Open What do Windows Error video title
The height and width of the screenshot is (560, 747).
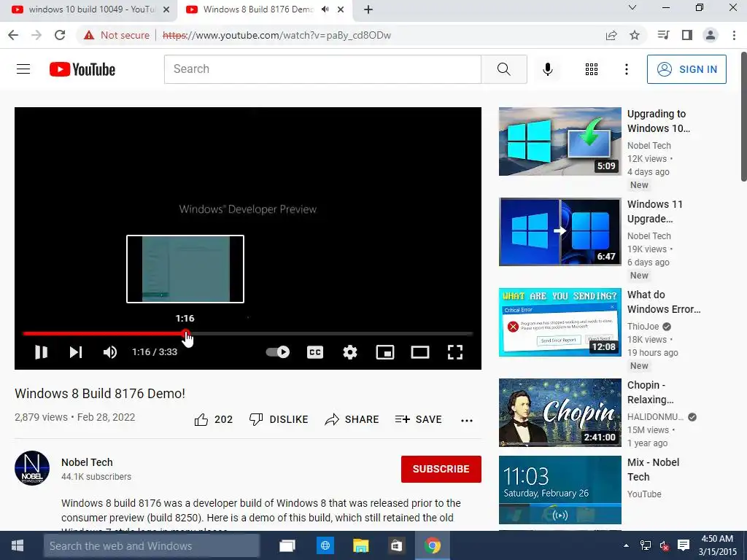pos(664,302)
